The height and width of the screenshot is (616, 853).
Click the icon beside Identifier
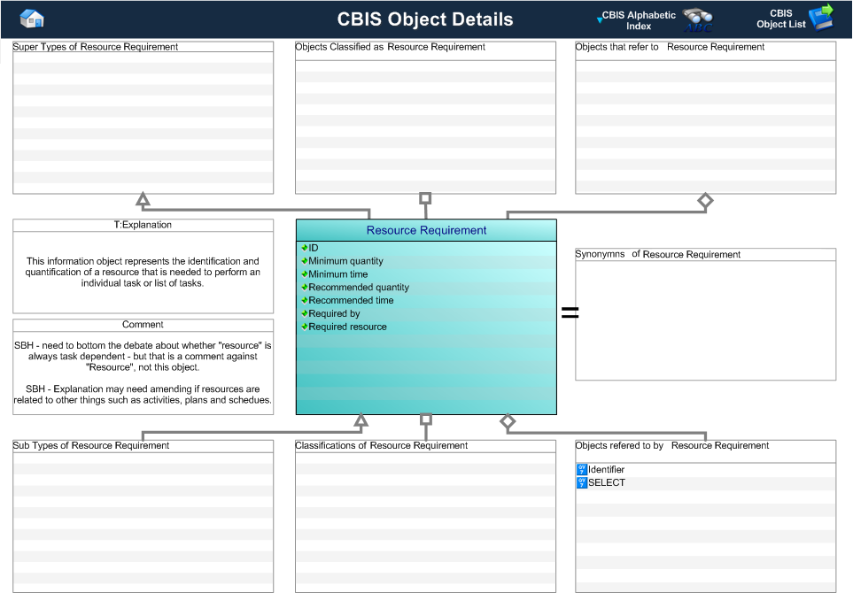tap(582, 469)
